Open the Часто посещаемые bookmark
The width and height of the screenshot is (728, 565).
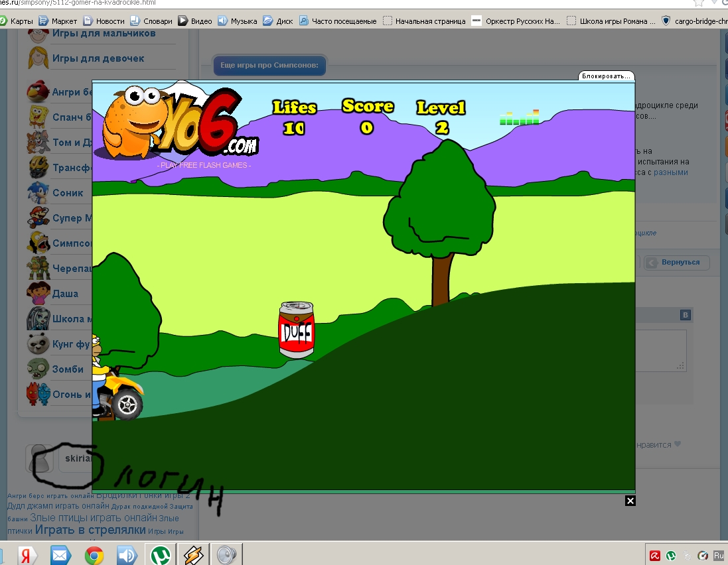[x=338, y=21]
